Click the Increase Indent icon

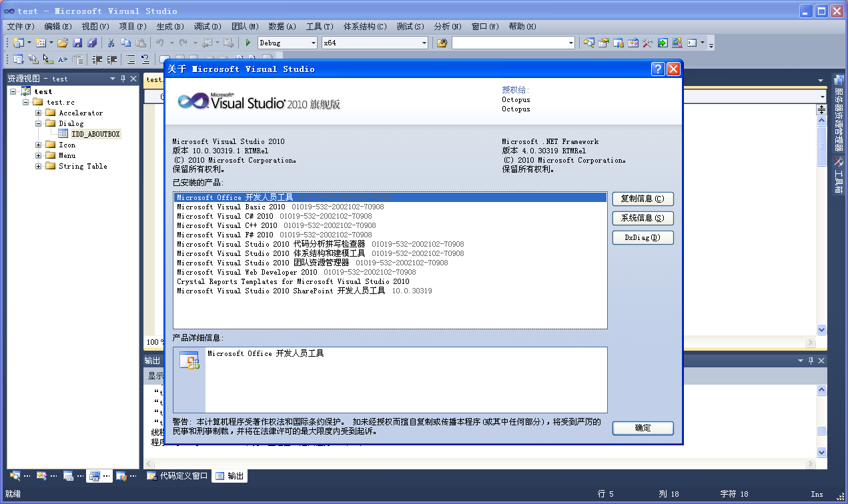[112, 59]
